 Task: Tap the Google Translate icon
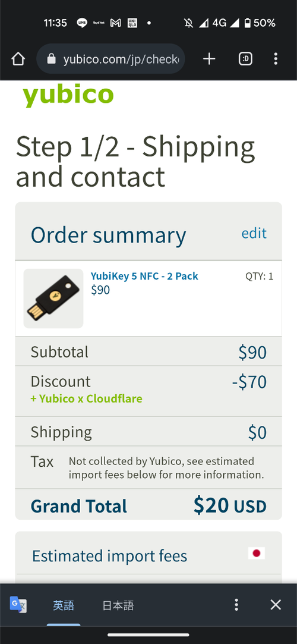click(18, 605)
